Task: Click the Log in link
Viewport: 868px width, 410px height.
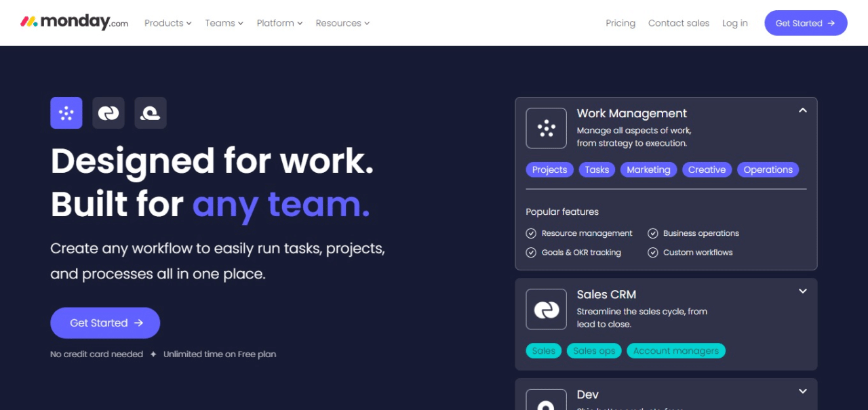Action: click(735, 23)
